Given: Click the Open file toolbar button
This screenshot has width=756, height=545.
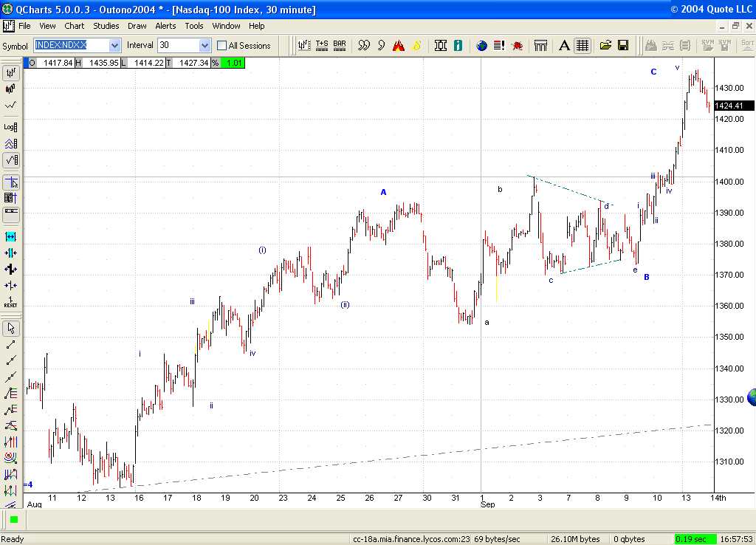Looking at the screenshot, I should click(x=605, y=45).
